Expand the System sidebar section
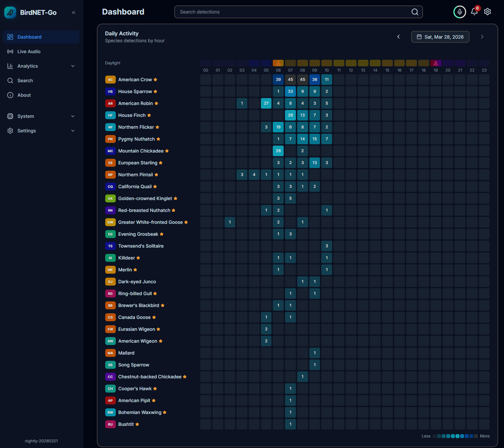 (41, 116)
